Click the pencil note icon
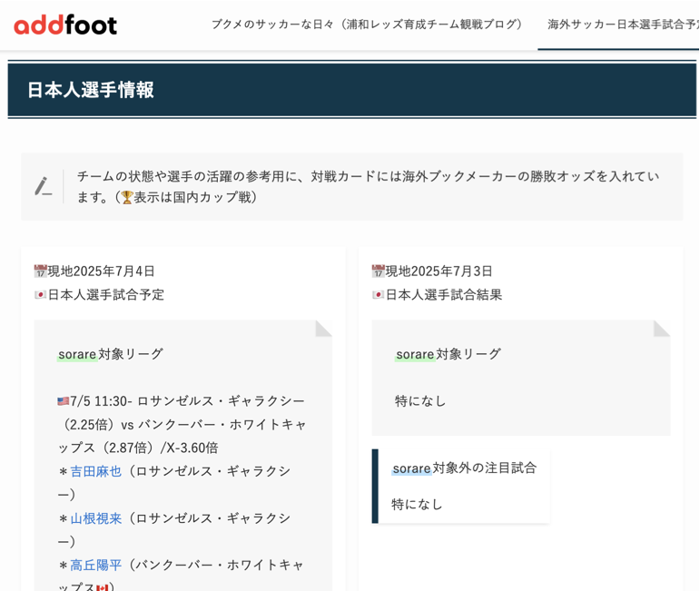 click(x=43, y=186)
